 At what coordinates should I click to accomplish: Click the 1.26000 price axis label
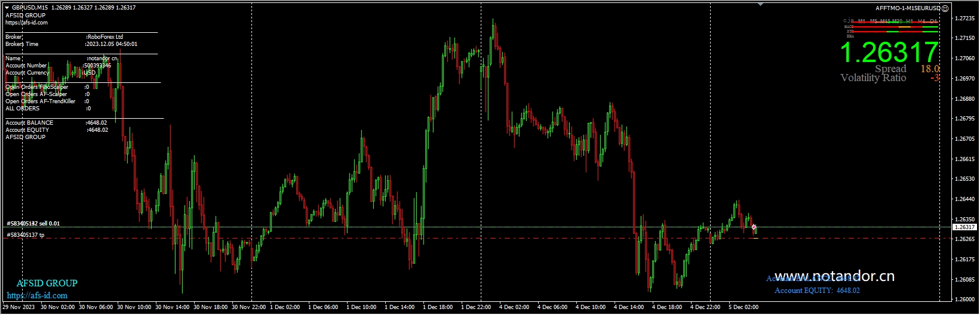point(965,299)
